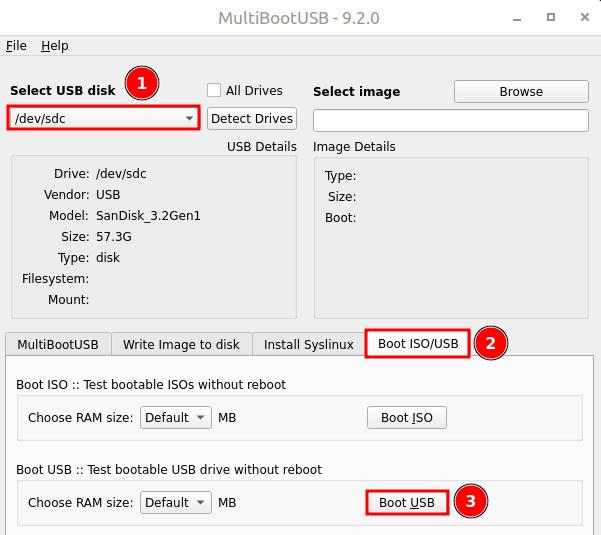This screenshot has height=535, width=601.
Task: Maximize the MultiBootUSB window
Action: [x=551, y=17]
